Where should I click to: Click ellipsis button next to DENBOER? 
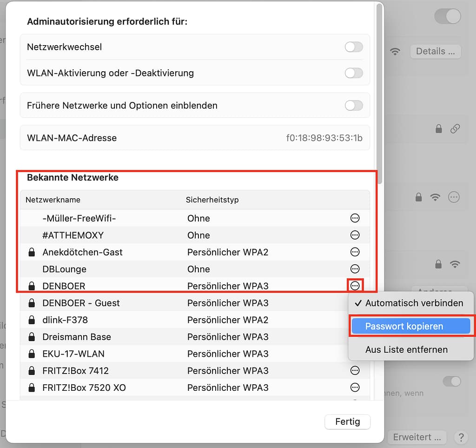tap(355, 286)
